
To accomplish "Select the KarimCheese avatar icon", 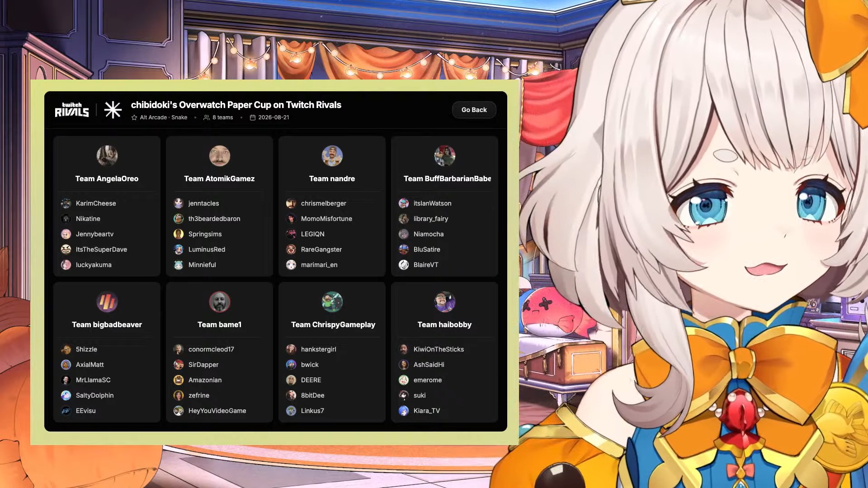I will click(x=66, y=203).
